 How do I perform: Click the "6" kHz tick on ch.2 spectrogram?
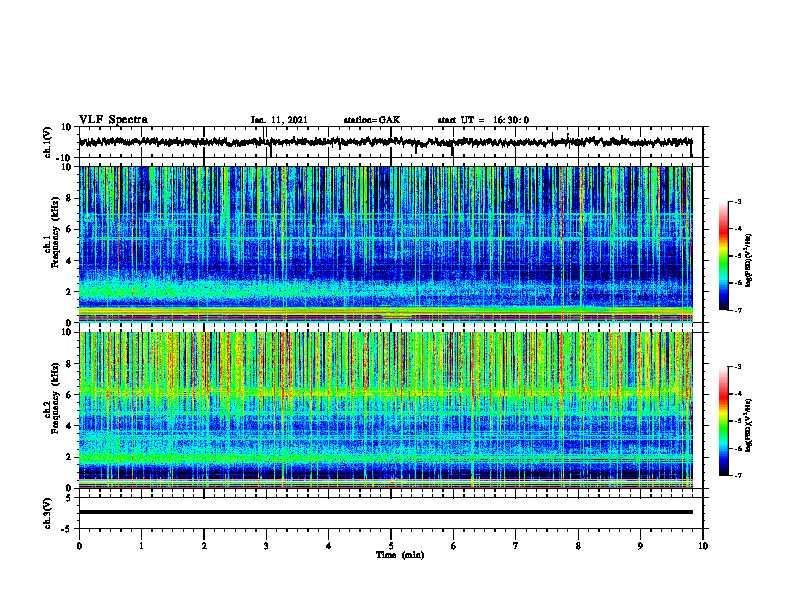click(70, 395)
